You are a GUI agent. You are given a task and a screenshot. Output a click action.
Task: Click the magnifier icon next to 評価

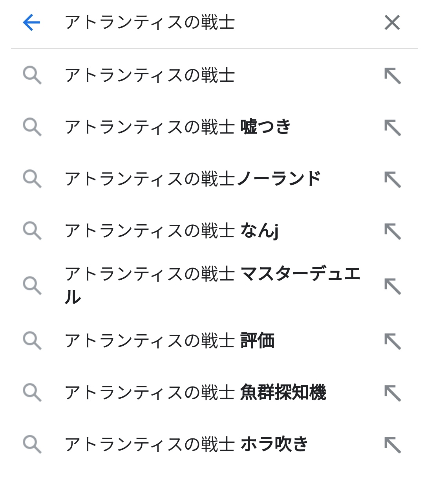(32, 341)
